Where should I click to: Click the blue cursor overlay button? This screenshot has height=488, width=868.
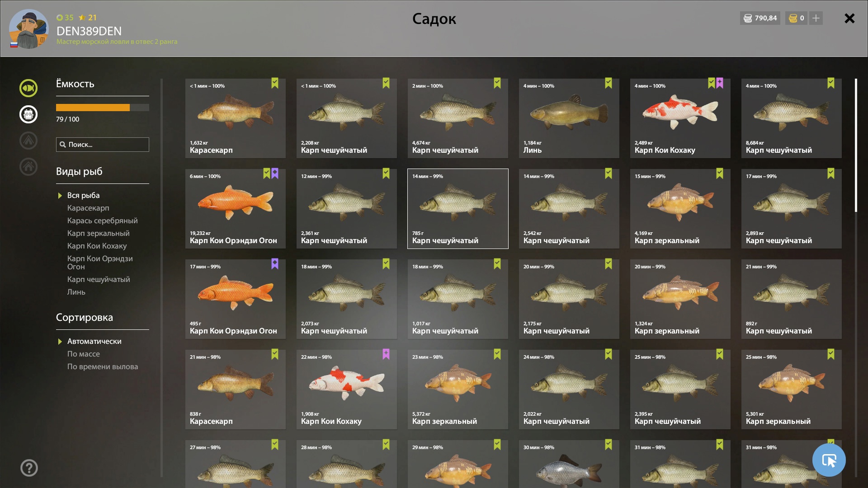[829, 460]
